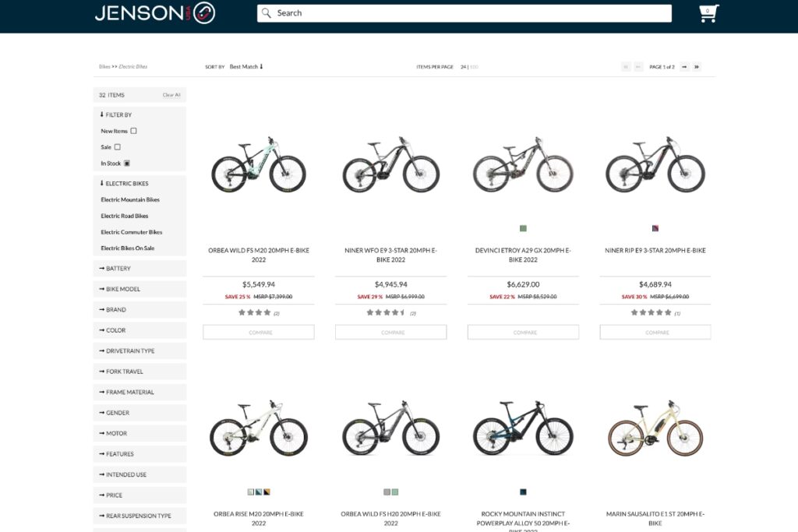The image size is (798, 532).
Task: Clear all applied filters
Action: [171, 95]
